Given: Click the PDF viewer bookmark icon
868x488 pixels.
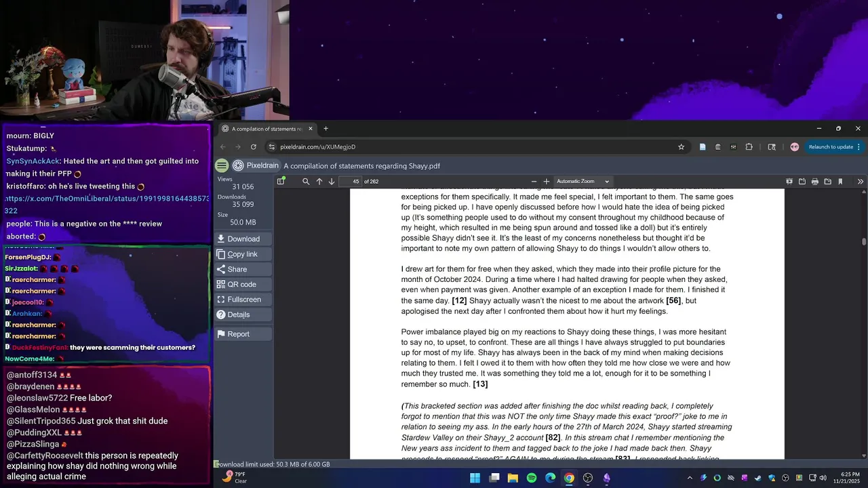Looking at the screenshot, I should coord(840,181).
